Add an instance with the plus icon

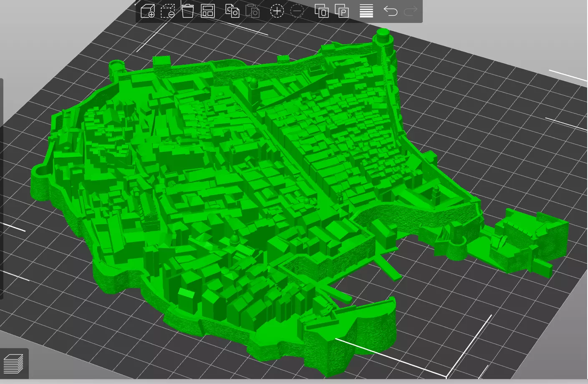coord(277,11)
